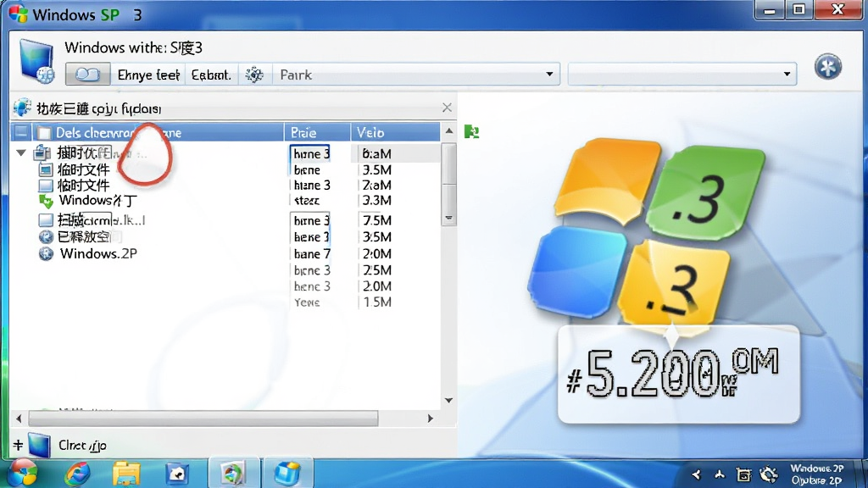The height and width of the screenshot is (488, 868).
Task: Open the yellow folder icon on the taskbar
Action: tap(126, 474)
